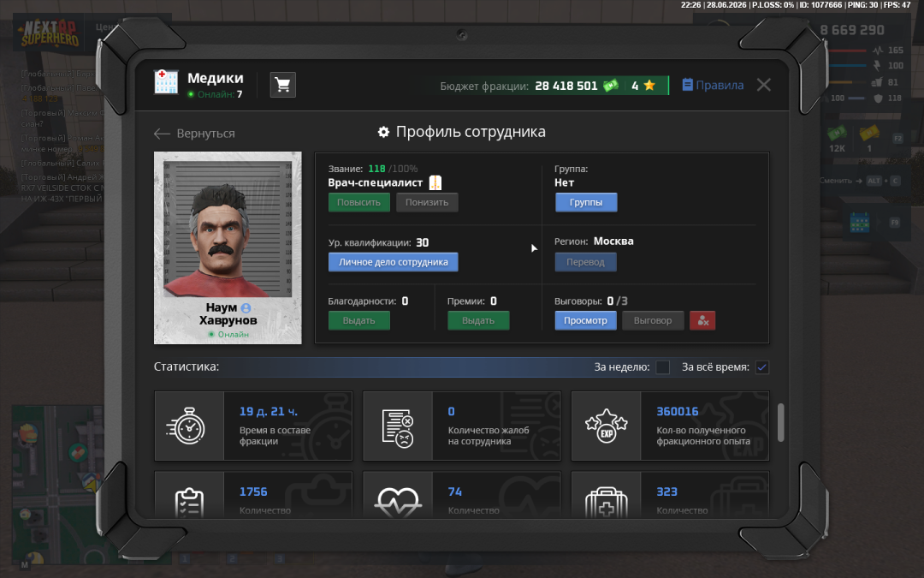The height and width of the screenshot is (578, 924).
Task: Click the 323 statistic value
Action: [x=666, y=492]
